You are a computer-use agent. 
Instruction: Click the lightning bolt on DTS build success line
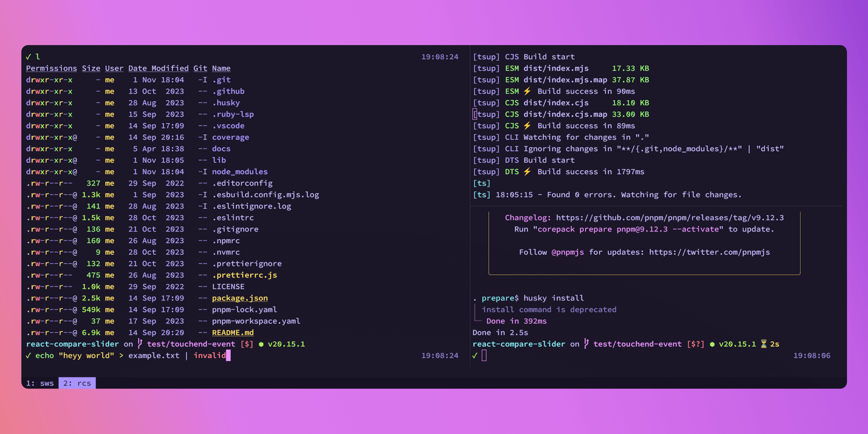pos(527,172)
